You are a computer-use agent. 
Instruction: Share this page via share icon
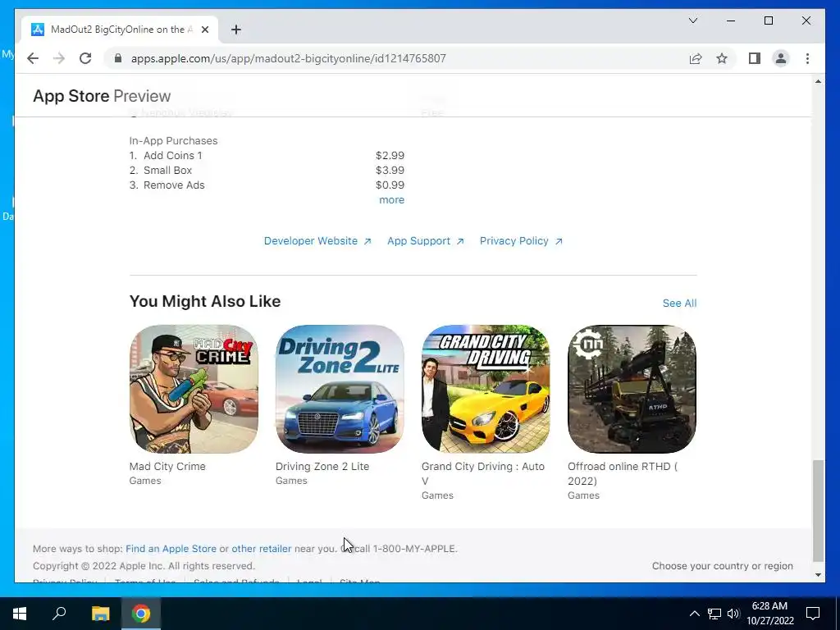(x=696, y=58)
